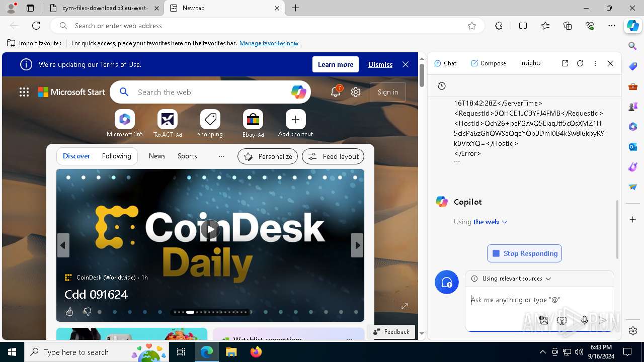644x362 pixels.
Task: Open the Collections icon
Action: click(568, 26)
